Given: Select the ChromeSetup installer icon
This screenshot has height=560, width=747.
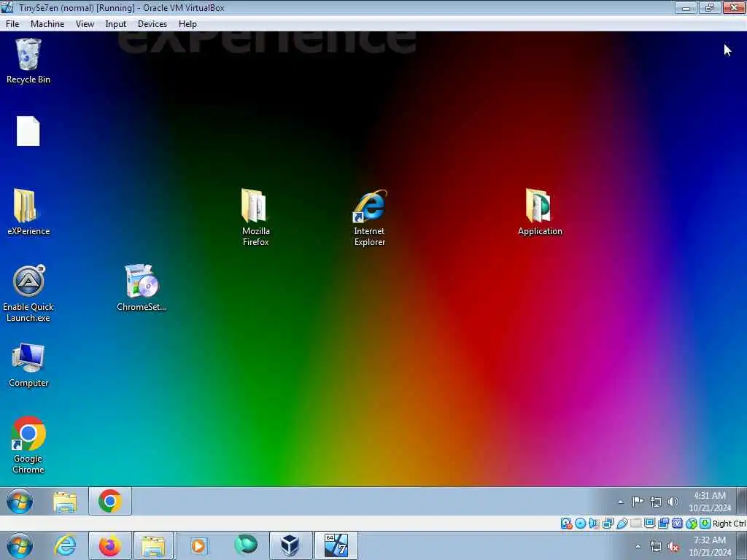Looking at the screenshot, I should click(142, 288).
